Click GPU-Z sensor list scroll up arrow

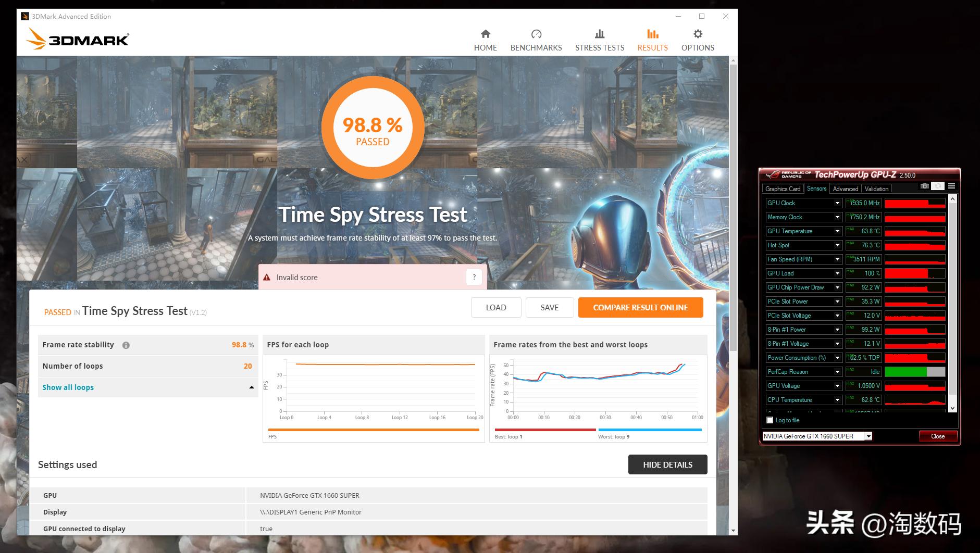click(x=953, y=199)
